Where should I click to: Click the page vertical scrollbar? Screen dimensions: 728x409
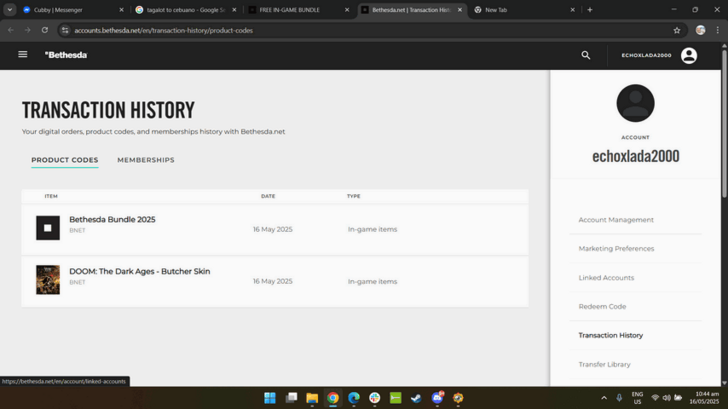click(724, 123)
